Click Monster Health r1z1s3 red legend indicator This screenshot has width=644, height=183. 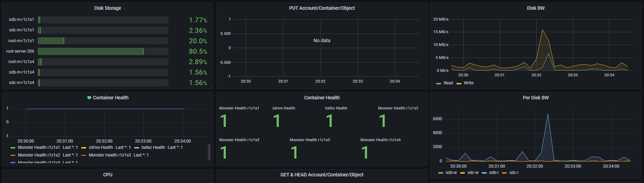pyautogui.click(x=84, y=155)
